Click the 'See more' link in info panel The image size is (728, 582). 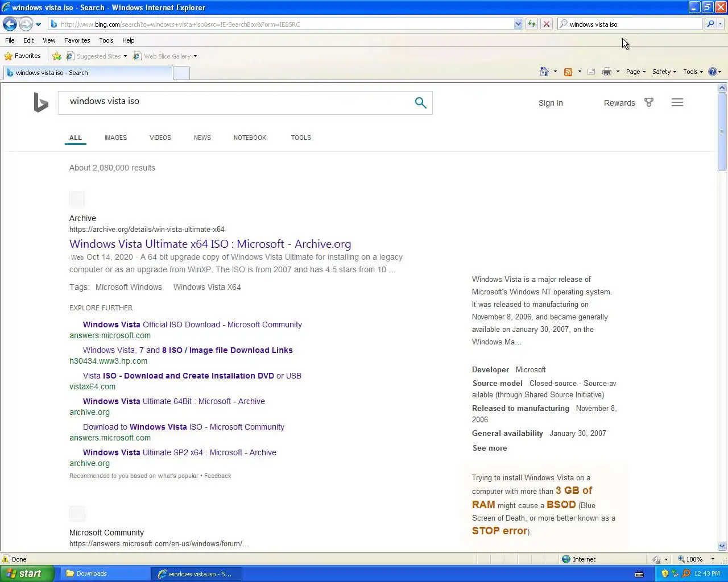pos(490,448)
